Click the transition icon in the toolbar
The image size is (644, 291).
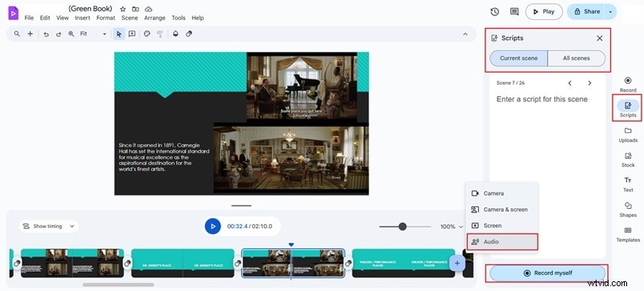[x=188, y=34]
